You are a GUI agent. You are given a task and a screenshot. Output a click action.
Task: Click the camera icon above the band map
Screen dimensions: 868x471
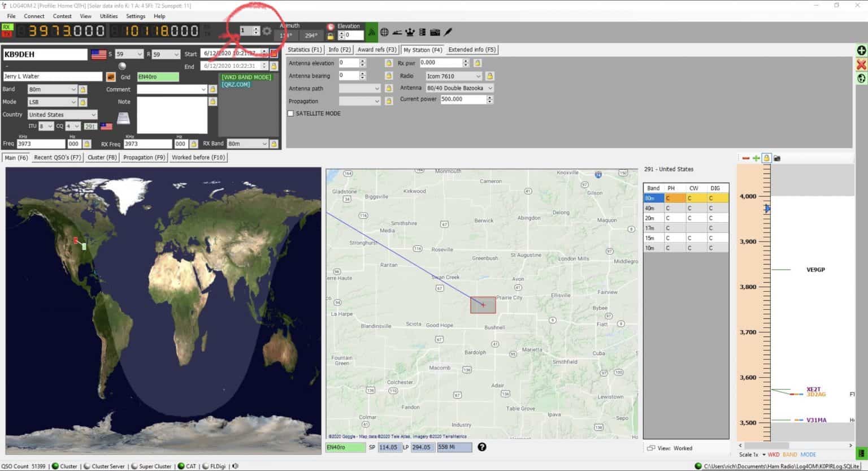tap(777, 158)
